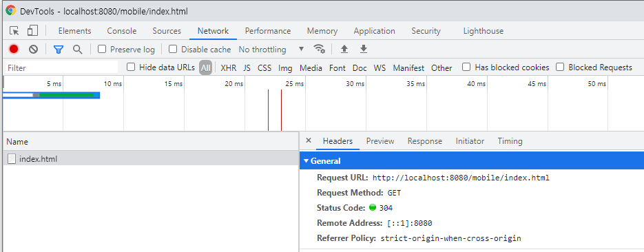Toggle the device toolbar icon
644x252 pixels.
pos(32,31)
